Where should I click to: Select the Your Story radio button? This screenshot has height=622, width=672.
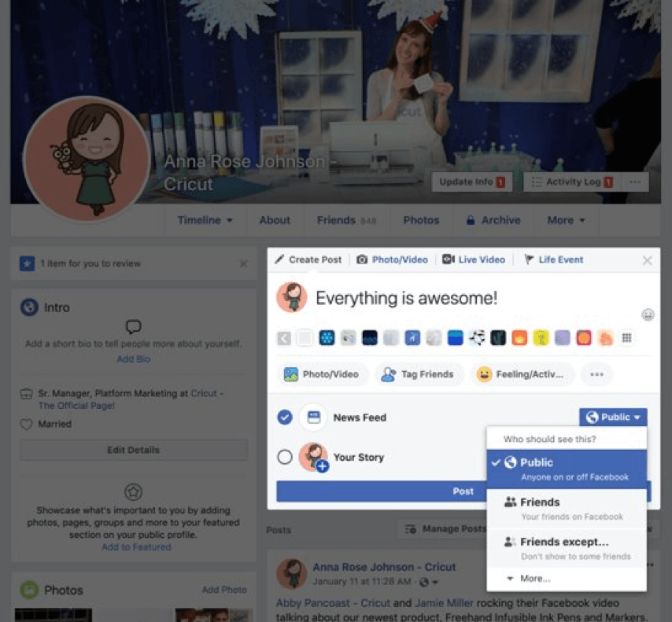click(x=285, y=457)
